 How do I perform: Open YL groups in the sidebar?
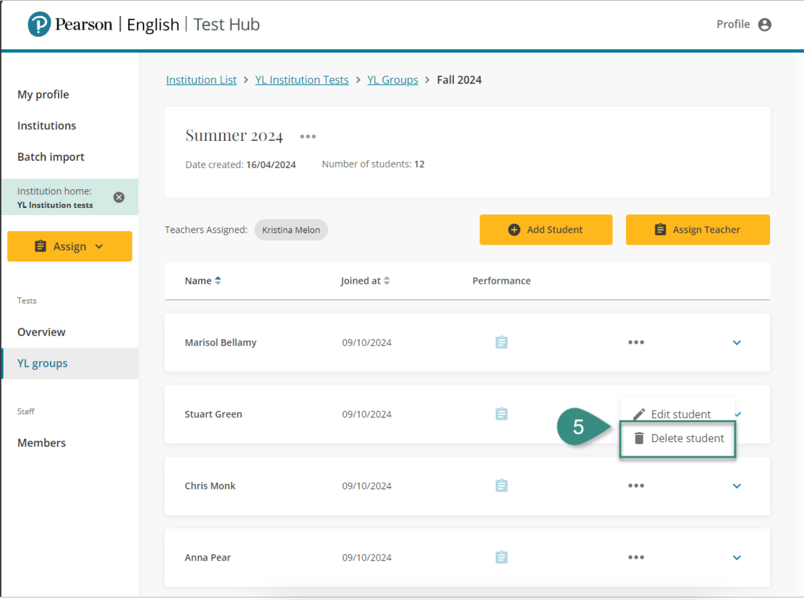pyautogui.click(x=43, y=363)
